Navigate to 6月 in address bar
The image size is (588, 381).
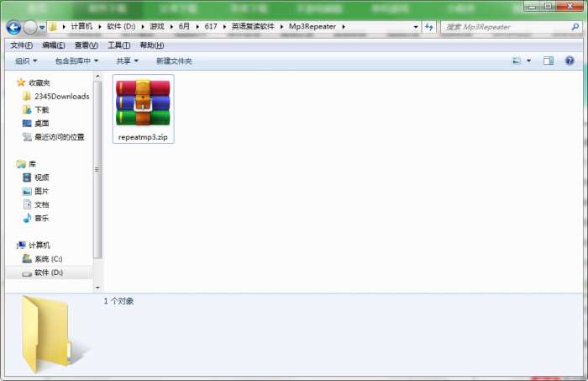coord(184,27)
